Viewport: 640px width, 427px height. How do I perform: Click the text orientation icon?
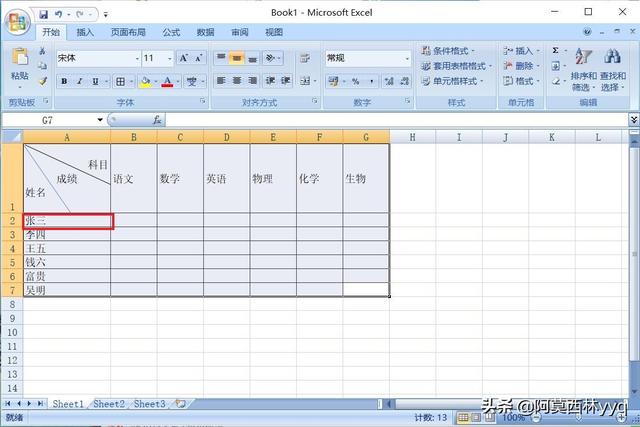pos(270,58)
